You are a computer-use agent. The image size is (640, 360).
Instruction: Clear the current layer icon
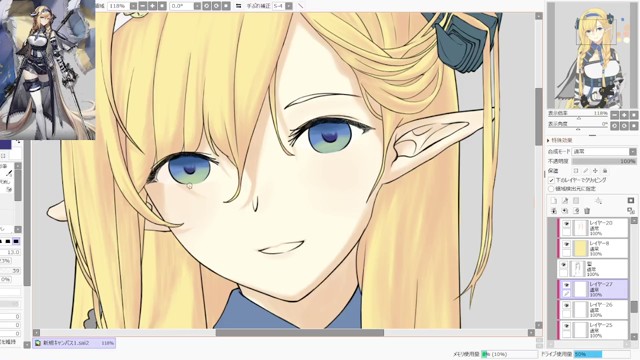576,211
